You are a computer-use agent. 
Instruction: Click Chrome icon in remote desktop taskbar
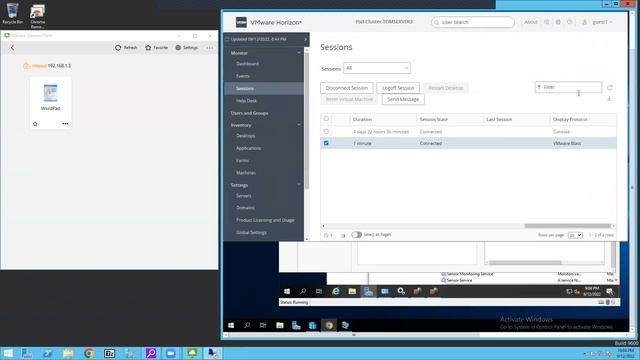(x=329, y=325)
